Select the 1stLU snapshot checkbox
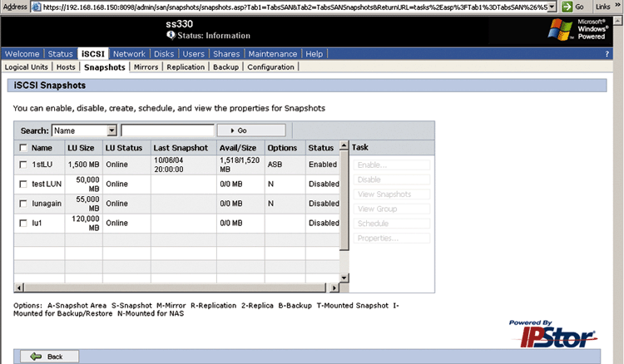The height and width of the screenshot is (364, 624). (x=22, y=165)
